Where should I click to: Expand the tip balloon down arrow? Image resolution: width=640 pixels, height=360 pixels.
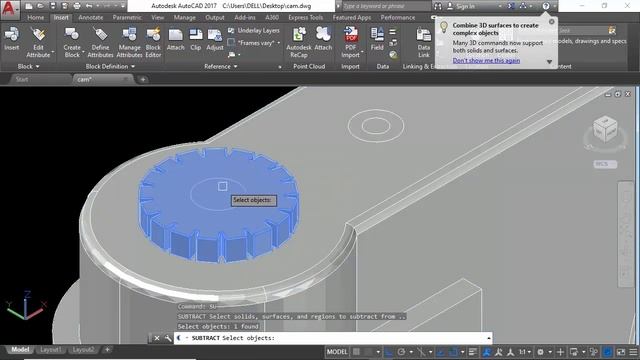tap(549, 62)
